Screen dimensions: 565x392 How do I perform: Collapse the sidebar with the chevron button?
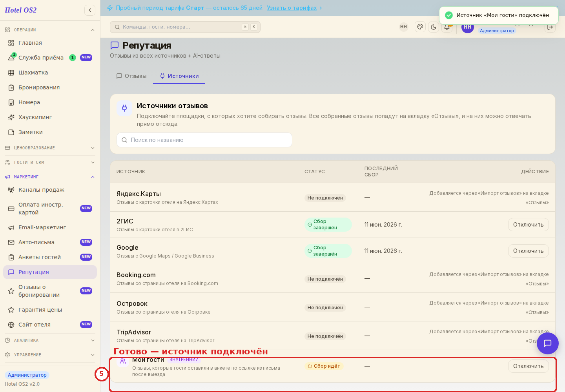(x=90, y=10)
